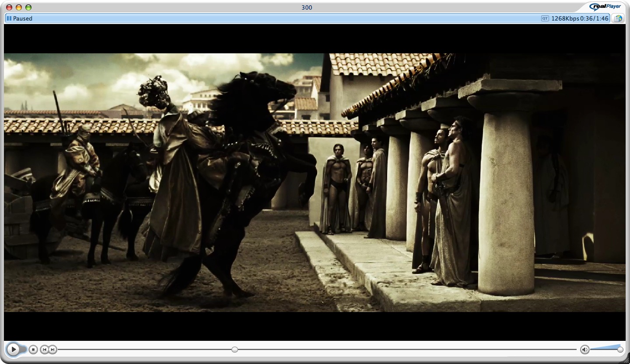
Task: Open the media browser globe icon
Action: point(618,18)
